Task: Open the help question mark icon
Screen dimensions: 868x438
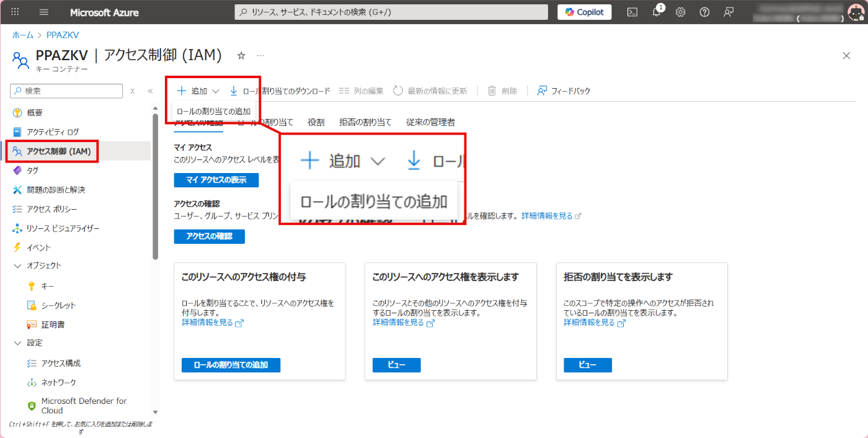Action: (704, 12)
